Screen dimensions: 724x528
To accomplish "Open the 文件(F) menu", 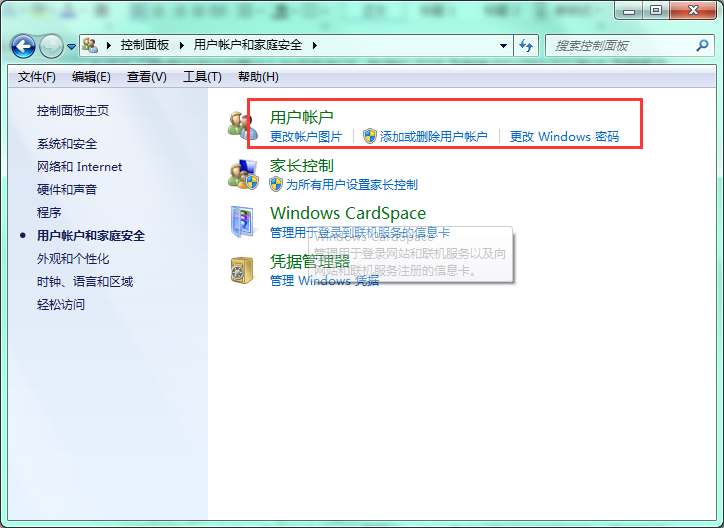I will [36, 77].
